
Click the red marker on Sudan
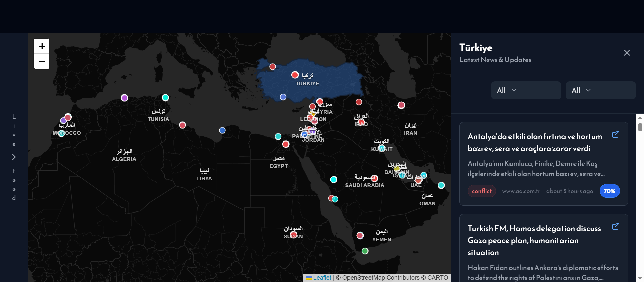coord(293,234)
